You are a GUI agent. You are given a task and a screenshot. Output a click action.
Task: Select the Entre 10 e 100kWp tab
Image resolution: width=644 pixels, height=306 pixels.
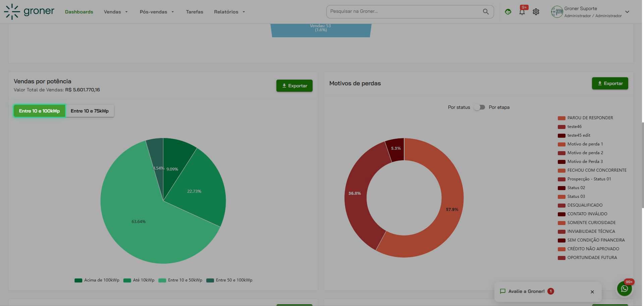pyautogui.click(x=39, y=111)
